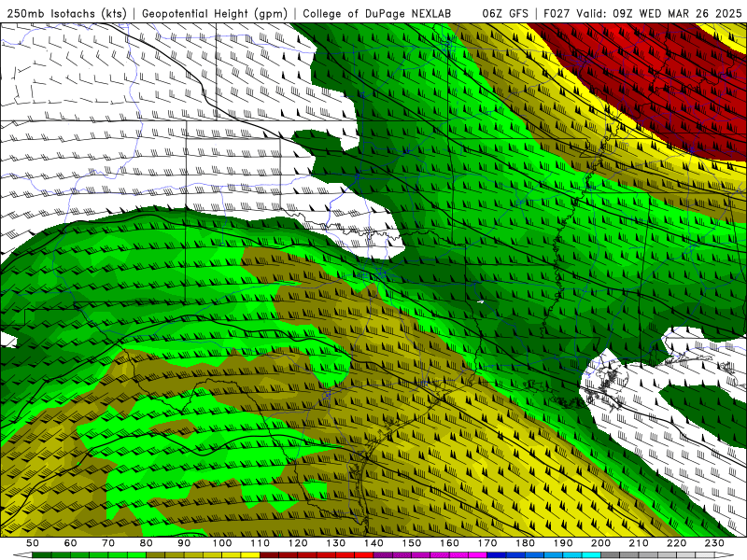The height and width of the screenshot is (560, 747).
Task: Click the '170' label on the color scale
Action: pos(487,543)
